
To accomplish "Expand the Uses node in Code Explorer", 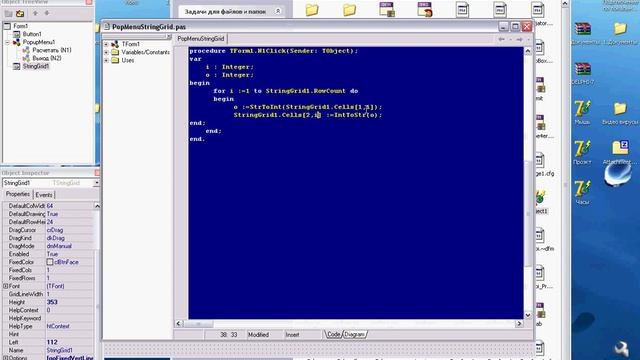I will 106,60.
